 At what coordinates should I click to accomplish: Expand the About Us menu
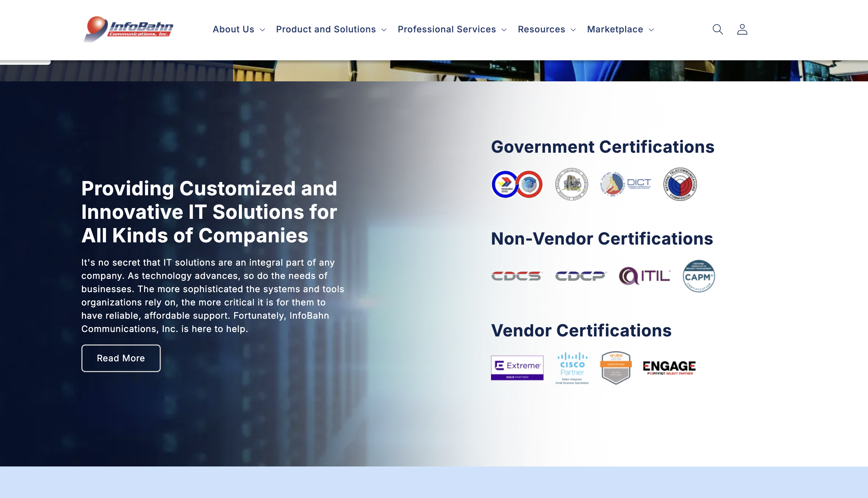[239, 29]
